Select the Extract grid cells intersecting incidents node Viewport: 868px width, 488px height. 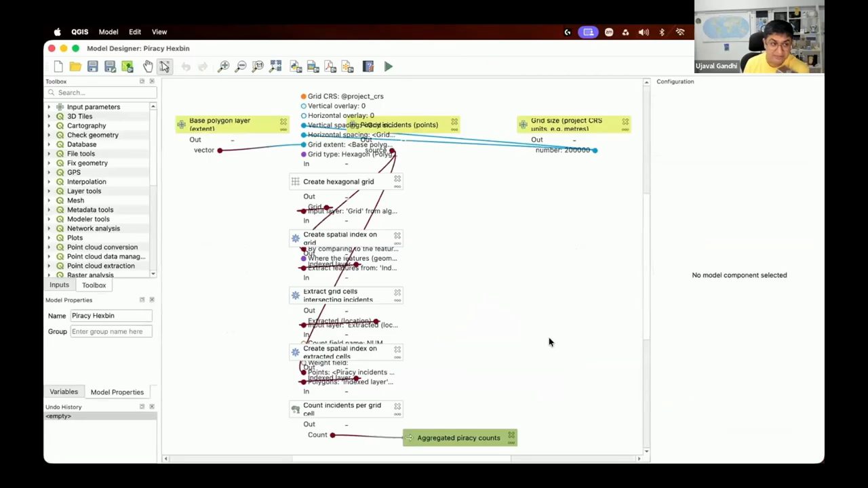click(x=346, y=296)
